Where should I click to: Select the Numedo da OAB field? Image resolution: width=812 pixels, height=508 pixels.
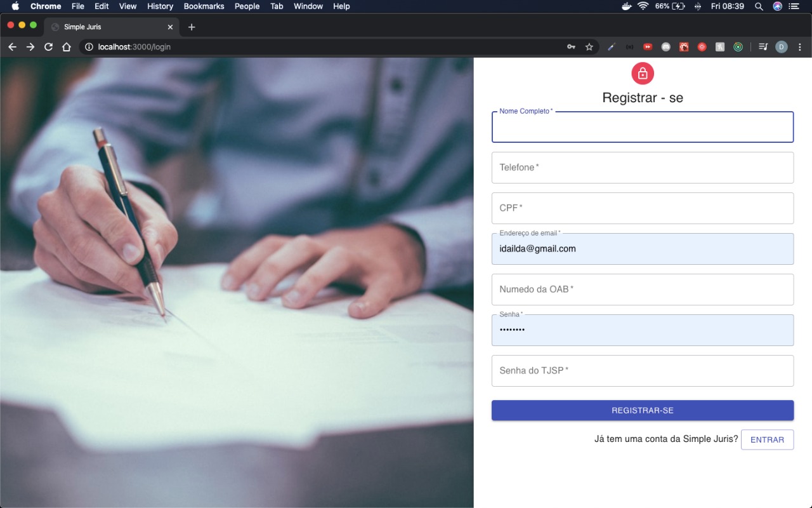[642, 290]
